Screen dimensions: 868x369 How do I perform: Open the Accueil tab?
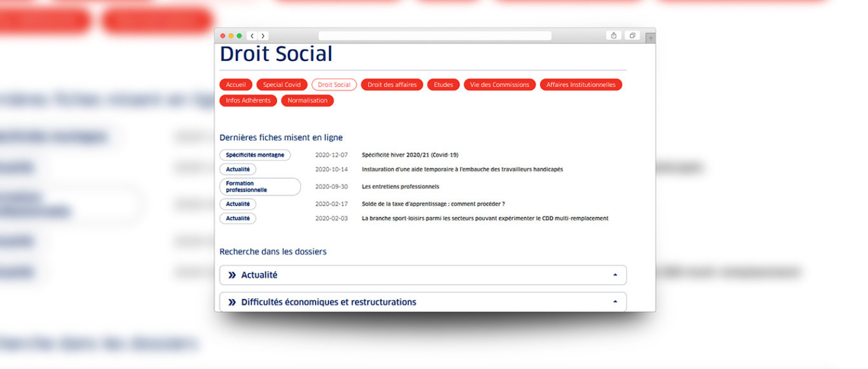236,85
